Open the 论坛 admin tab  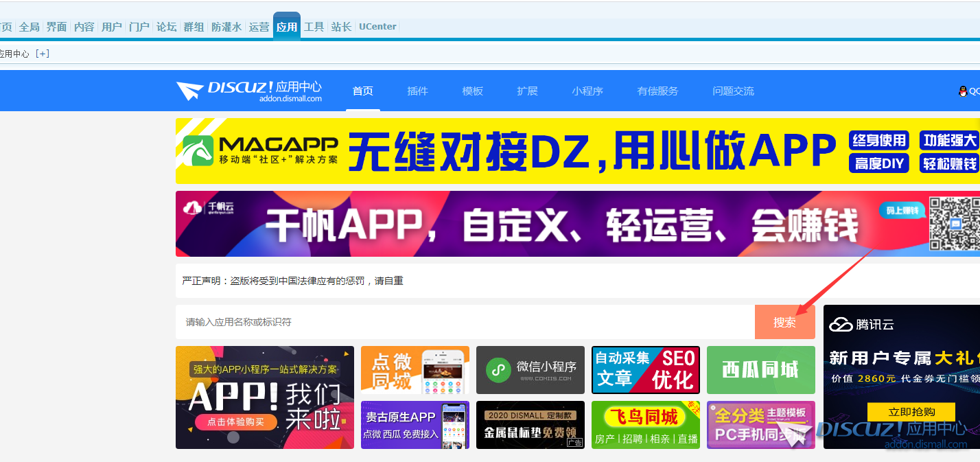[x=167, y=27]
